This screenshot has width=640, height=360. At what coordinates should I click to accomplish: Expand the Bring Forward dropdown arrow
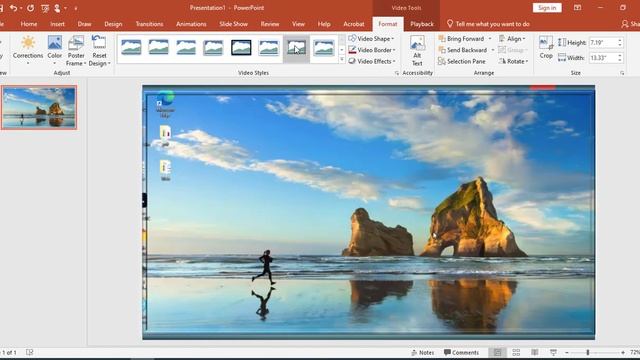[490, 38]
